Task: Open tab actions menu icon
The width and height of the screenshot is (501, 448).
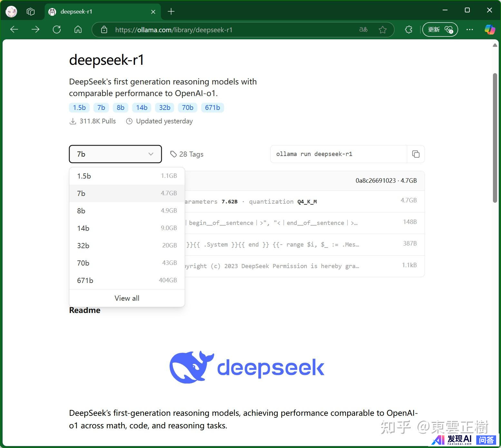Action: 31,12
